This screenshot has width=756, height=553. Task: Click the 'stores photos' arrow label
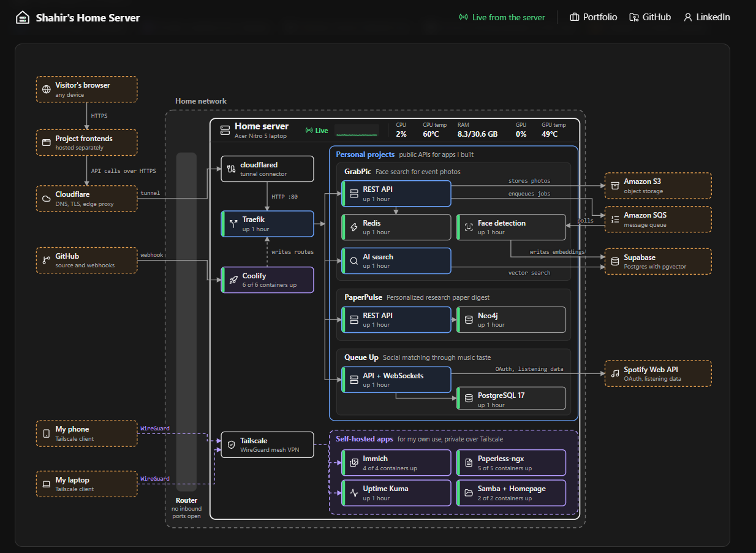(529, 181)
